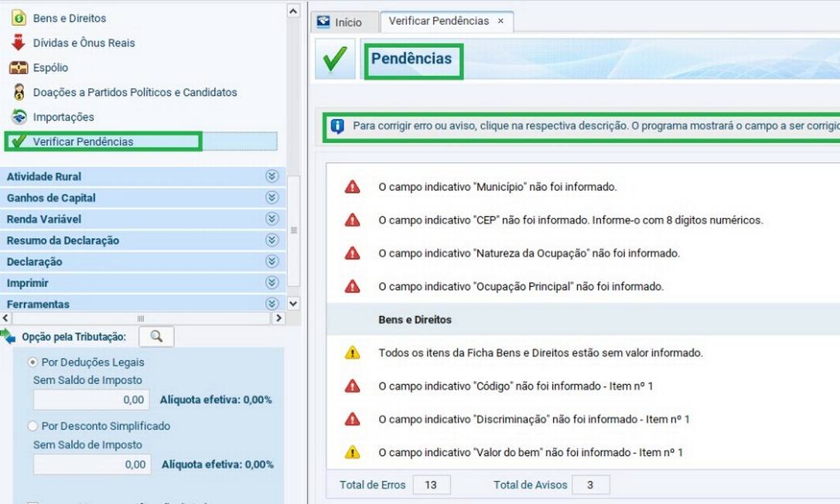Expand the Atividade Rural section

click(x=271, y=176)
